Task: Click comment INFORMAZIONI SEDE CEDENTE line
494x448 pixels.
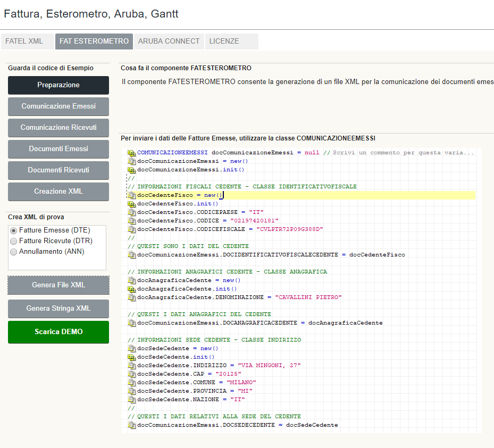Action: [214, 340]
